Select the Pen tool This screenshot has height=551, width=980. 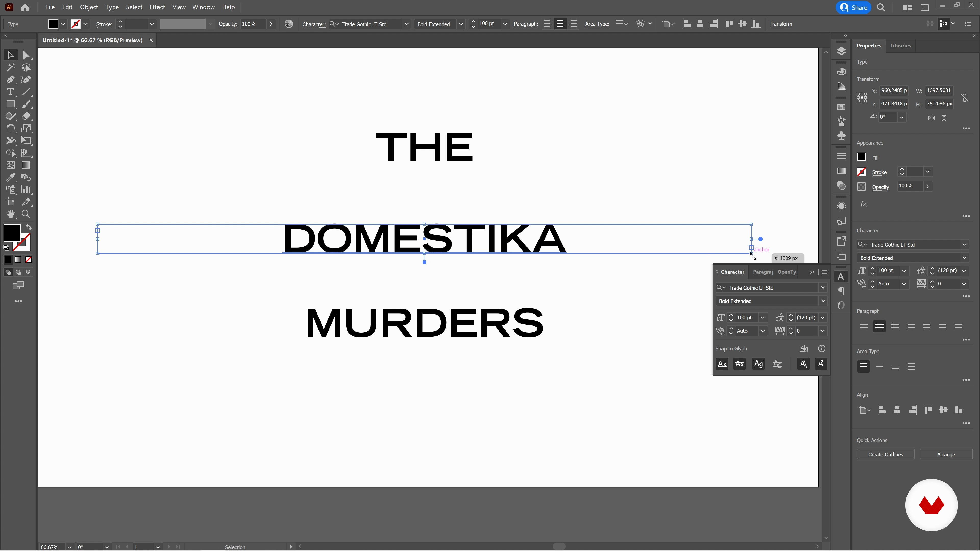(10, 80)
